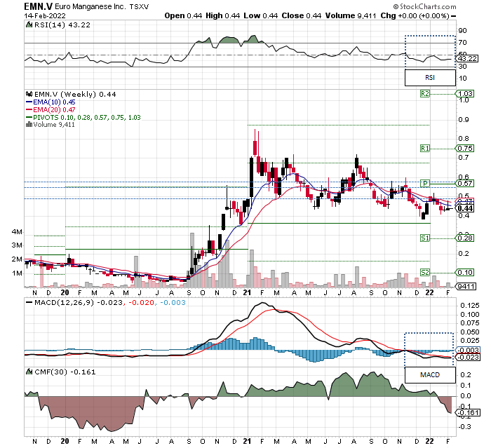Click the RSI annotation label box

(x=430, y=78)
